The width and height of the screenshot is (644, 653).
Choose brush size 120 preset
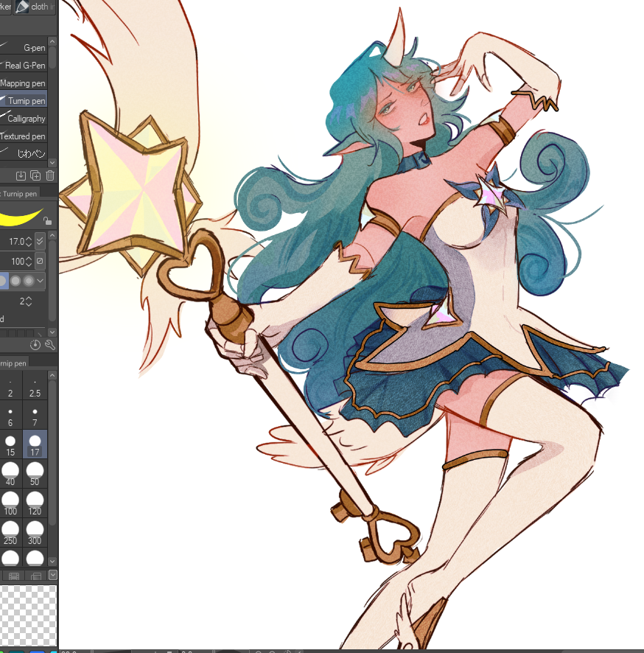pyautogui.click(x=35, y=503)
